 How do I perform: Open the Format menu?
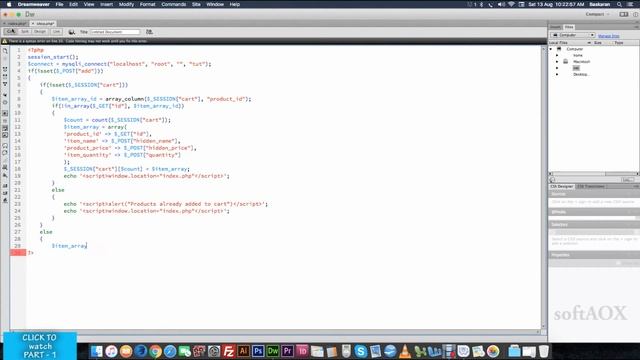point(147,4)
